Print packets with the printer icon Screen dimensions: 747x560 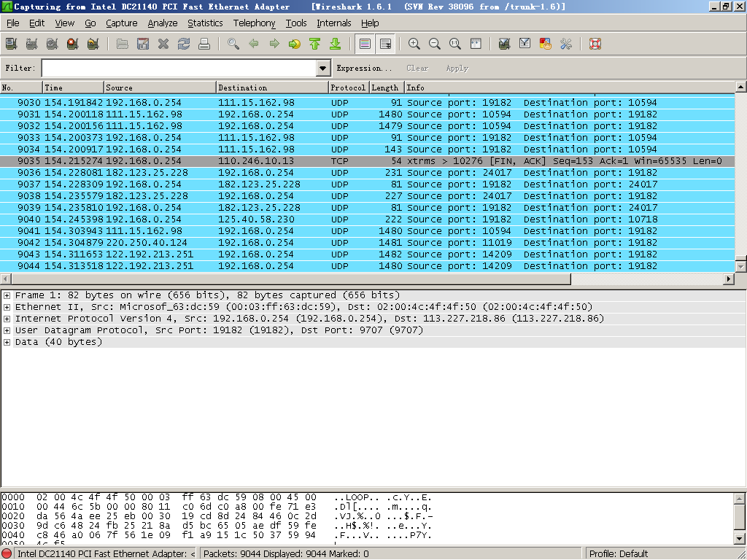pos(204,44)
